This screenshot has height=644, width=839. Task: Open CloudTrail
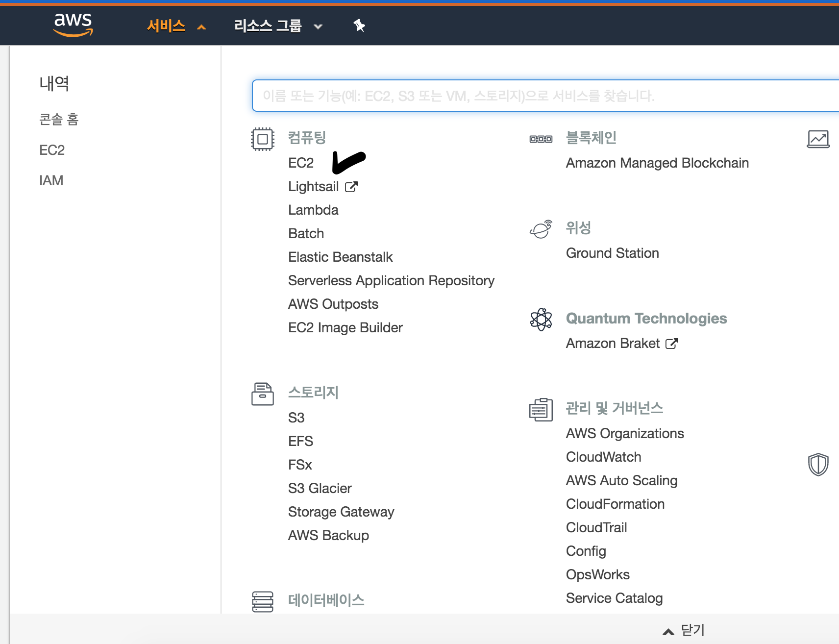[597, 527]
